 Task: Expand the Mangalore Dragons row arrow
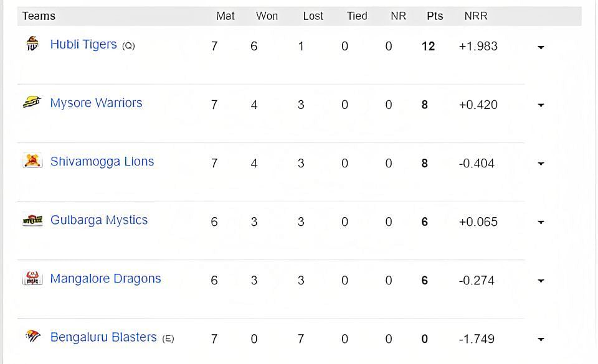[541, 281]
